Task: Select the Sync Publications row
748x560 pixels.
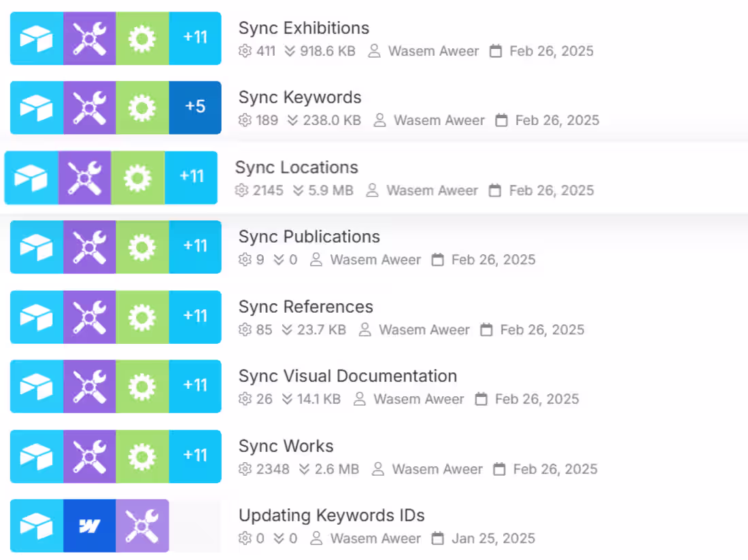Action: pos(309,237)
